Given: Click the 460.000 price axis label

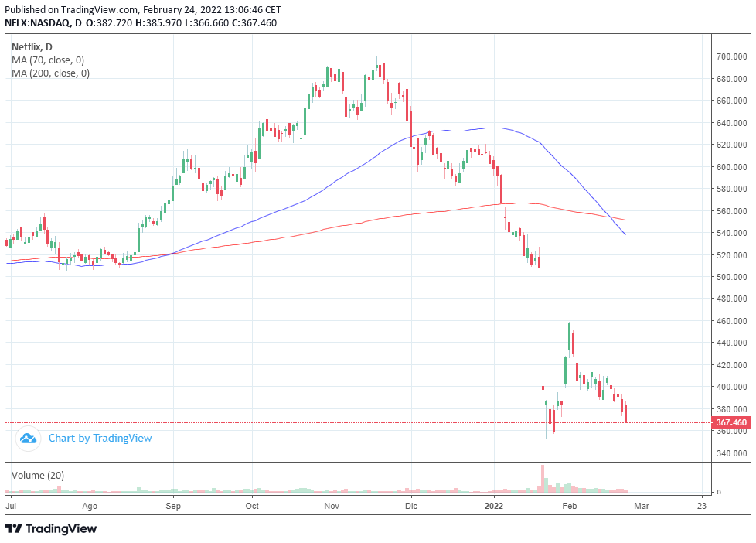Looking at the screenshot, I should click(732, 321).
